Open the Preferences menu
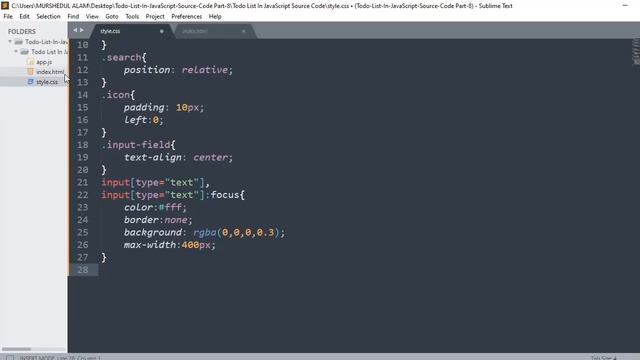Screen dimensions: 640x360 click(187, 17)
